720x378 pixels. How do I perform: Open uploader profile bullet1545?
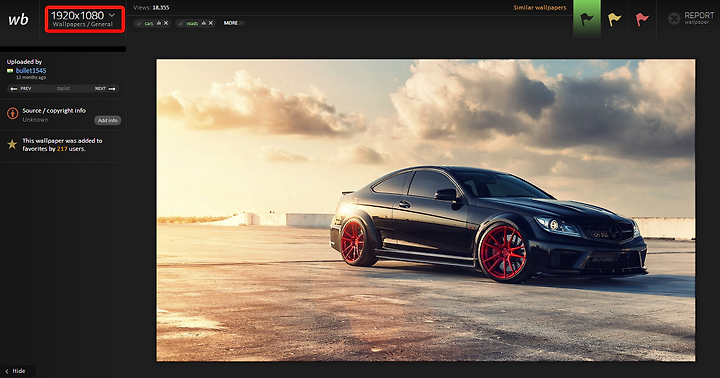click(31, 70)
